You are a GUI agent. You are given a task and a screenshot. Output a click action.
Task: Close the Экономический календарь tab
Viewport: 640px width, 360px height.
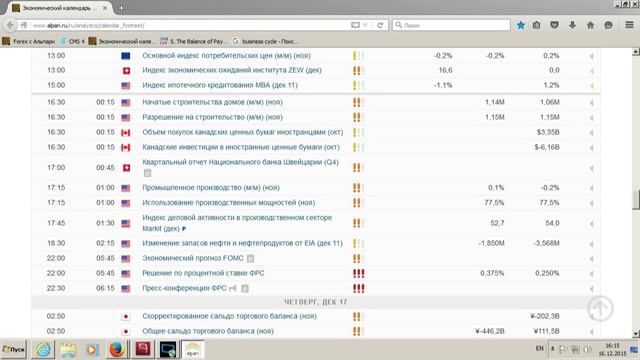point(105,8)
